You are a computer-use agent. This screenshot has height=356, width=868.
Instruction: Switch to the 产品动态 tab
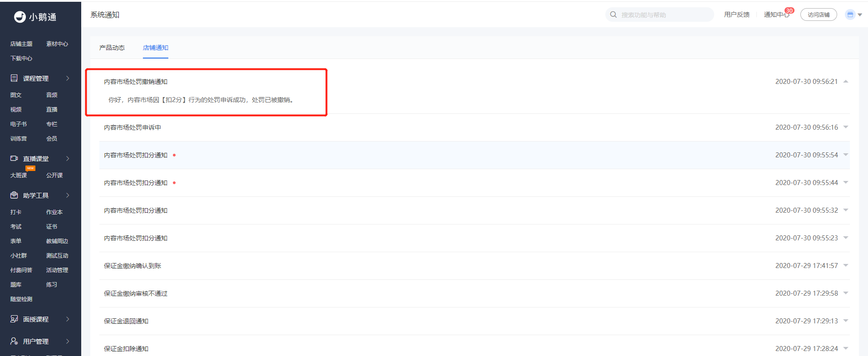pyautogui.click(x=112, y=48)
